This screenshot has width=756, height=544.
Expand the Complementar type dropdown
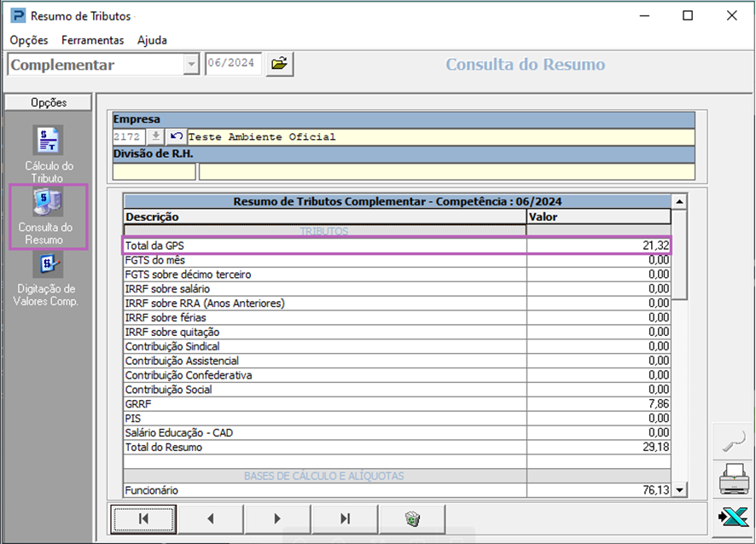pyautogui.click(x=190, y=65)
